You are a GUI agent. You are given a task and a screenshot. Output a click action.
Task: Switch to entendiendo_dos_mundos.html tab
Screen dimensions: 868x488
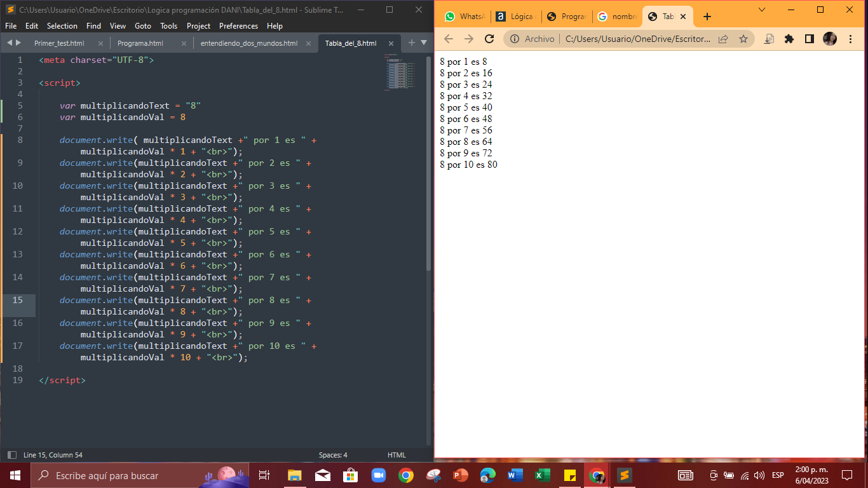[249, 43]
